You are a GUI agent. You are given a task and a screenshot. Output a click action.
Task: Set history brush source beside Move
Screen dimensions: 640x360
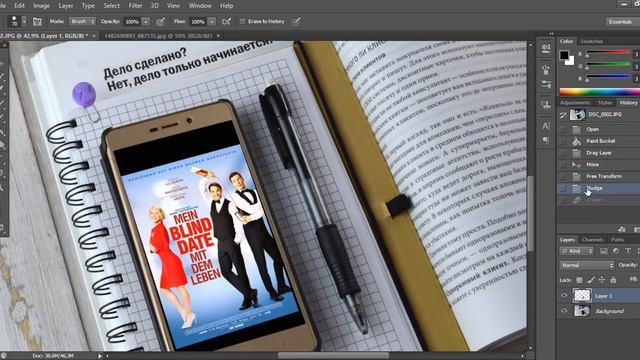563,165
